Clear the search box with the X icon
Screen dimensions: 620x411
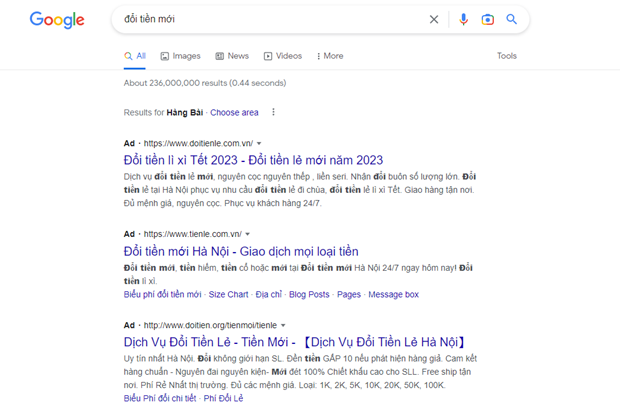pos(434,19)
